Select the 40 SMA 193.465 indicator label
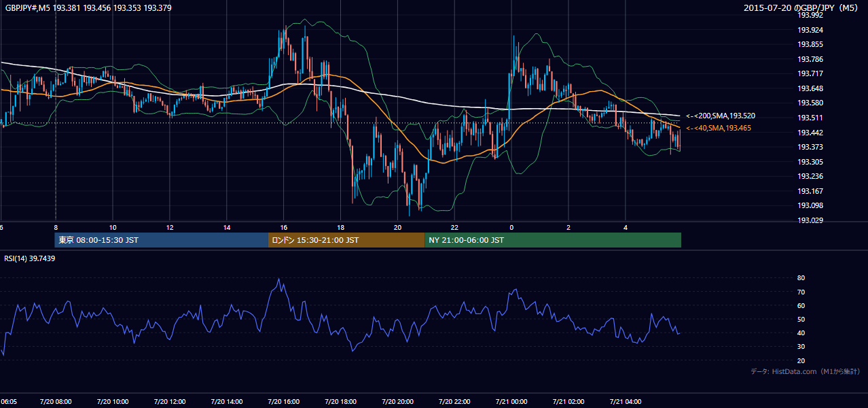The width and height of the screenshot is (868, 408). click(719, 128)
